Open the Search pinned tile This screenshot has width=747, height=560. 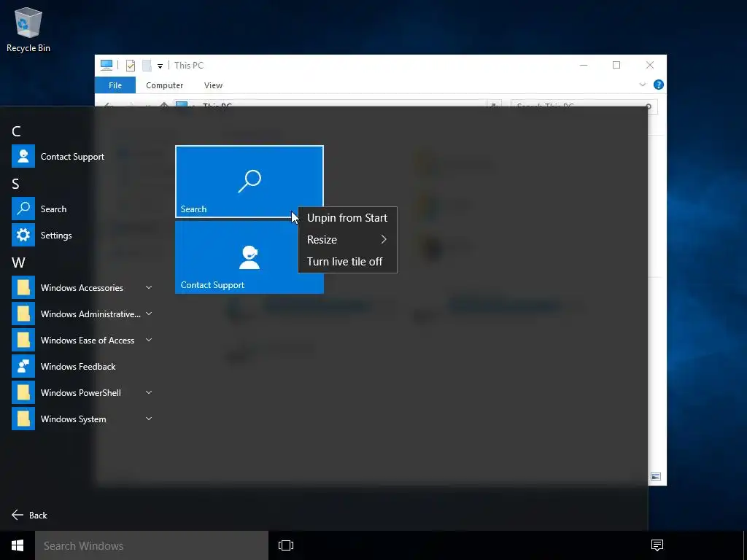point(249,182)
